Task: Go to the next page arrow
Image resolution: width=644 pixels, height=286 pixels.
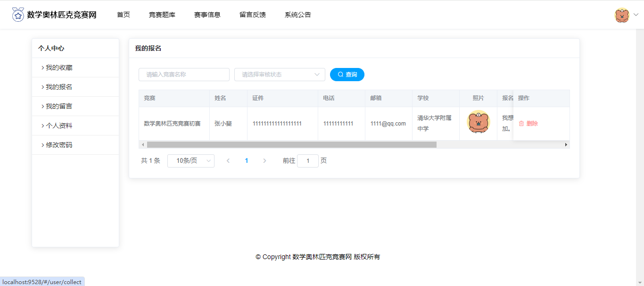Action: [264, 161]
